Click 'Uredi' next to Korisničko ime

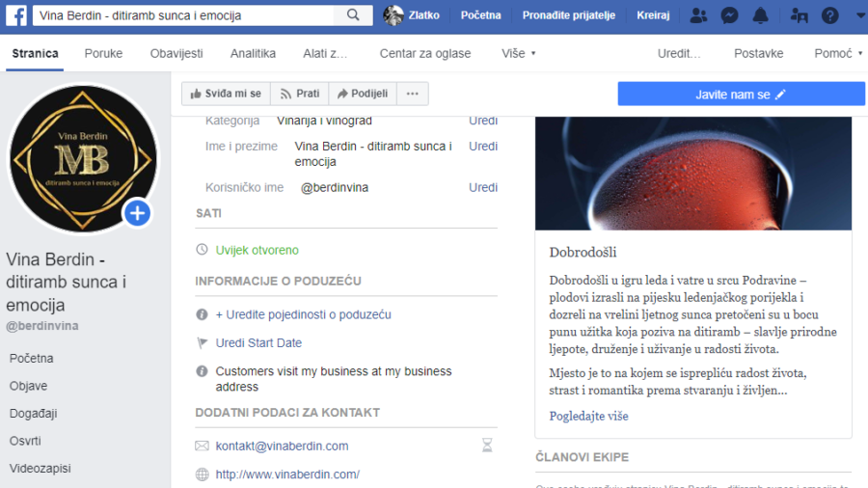(483, 187)
